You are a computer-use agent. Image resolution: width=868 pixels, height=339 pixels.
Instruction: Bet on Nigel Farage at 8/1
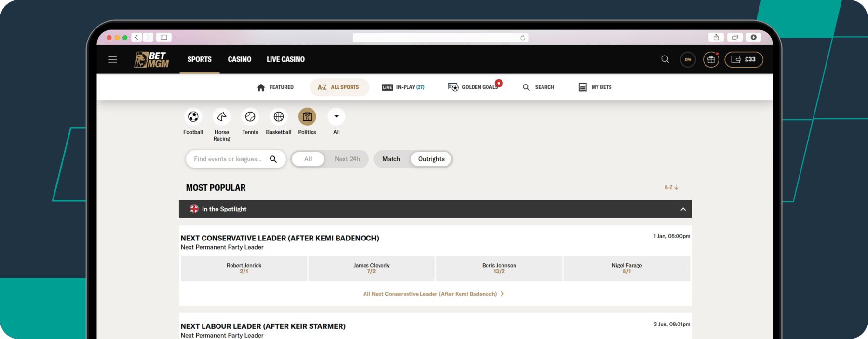627,268
